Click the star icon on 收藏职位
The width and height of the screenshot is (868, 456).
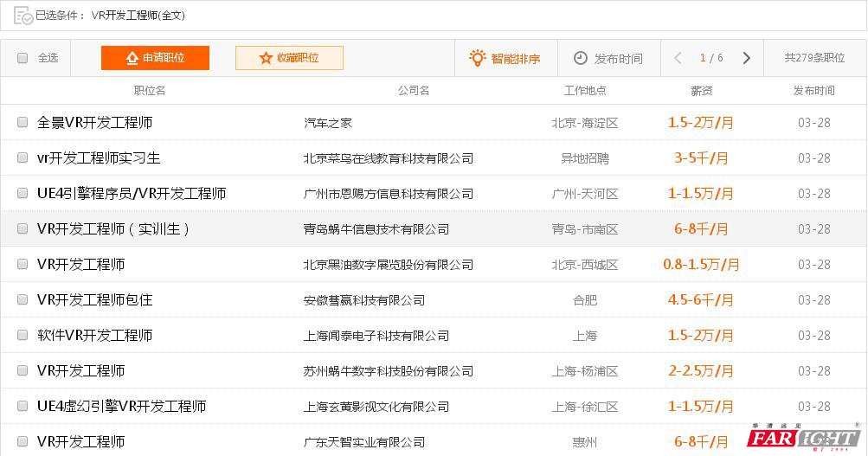point(266,58)
